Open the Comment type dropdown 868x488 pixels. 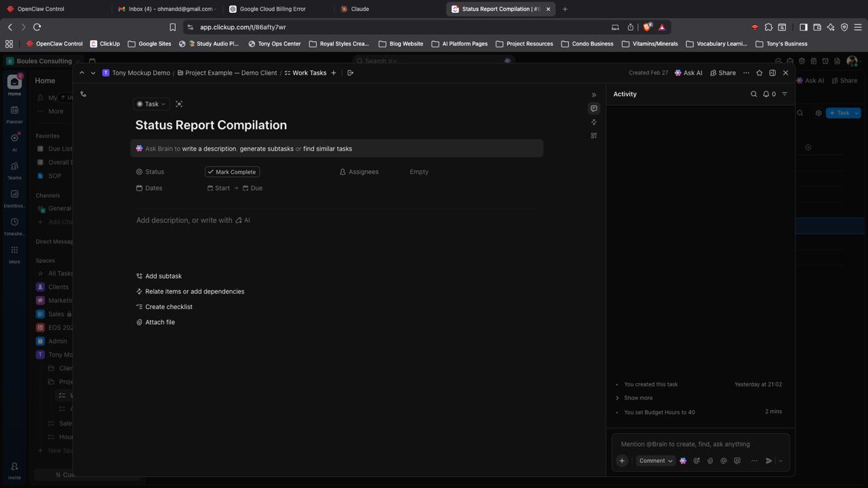pos(655,461)
